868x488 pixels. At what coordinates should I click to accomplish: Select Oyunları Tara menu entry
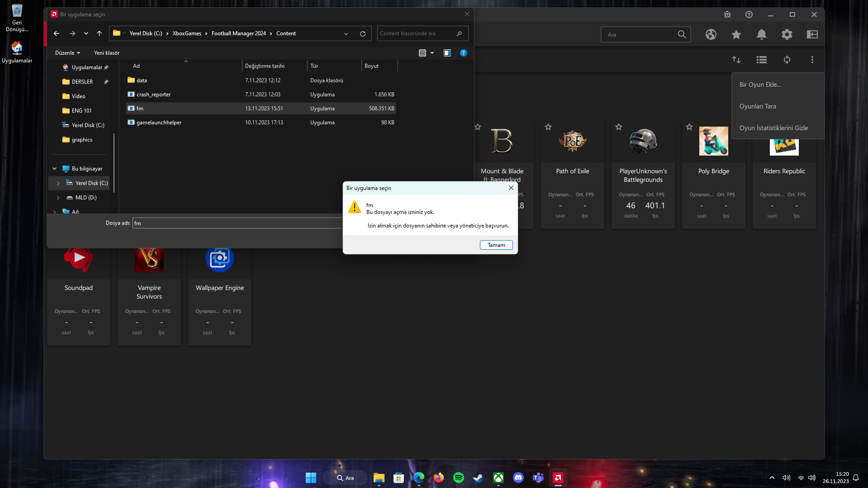tap(778, 106)
